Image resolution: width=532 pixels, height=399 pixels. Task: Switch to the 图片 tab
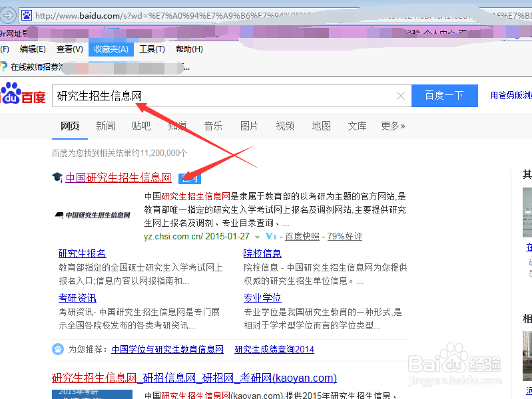[249, 126]
